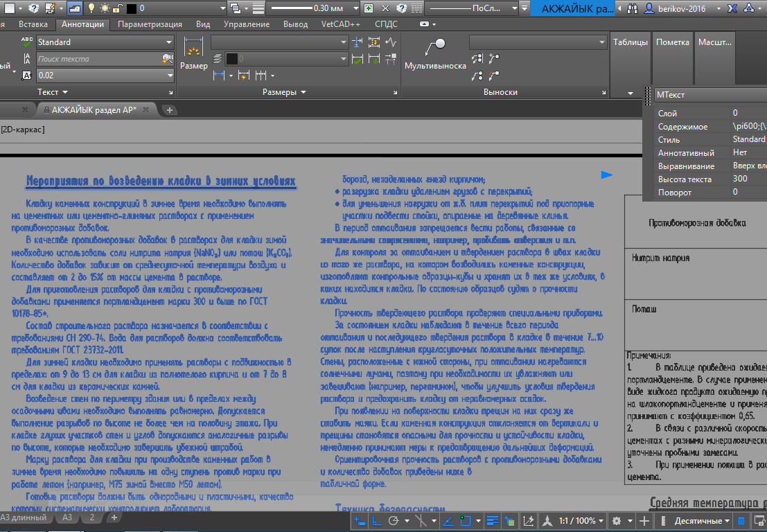Open the multileader style dropdown

538,42
